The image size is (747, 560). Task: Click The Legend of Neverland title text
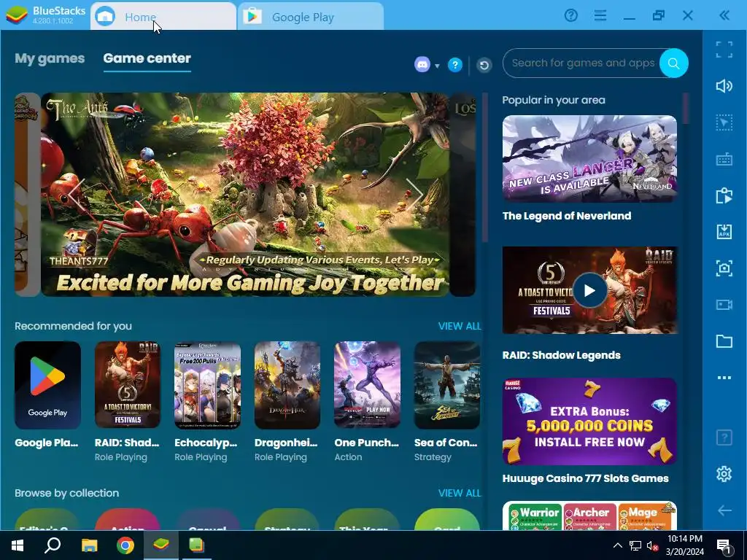(567, 216)
